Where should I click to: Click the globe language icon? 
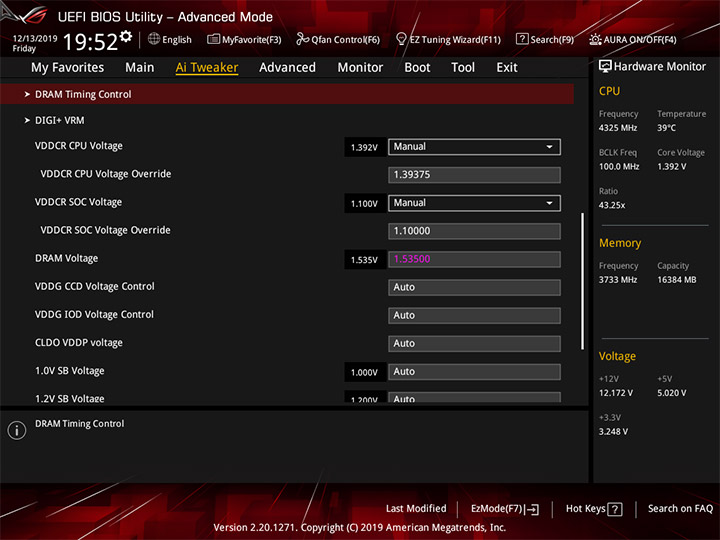click(x=154, y=39)
